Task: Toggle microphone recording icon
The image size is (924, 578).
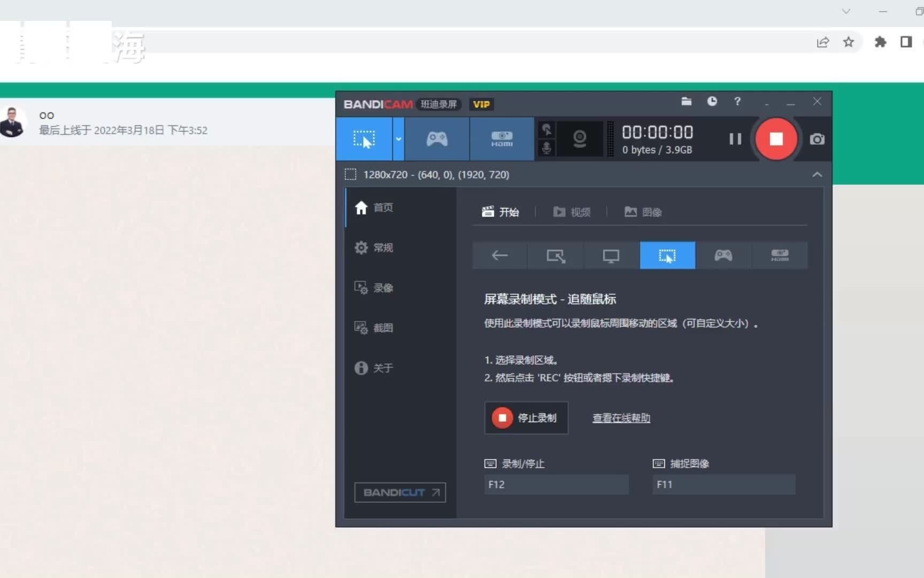Action: 546,148
